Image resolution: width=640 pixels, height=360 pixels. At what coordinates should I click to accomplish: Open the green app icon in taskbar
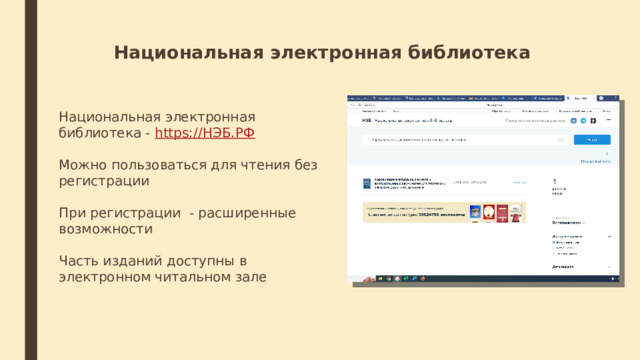[406, 279]
